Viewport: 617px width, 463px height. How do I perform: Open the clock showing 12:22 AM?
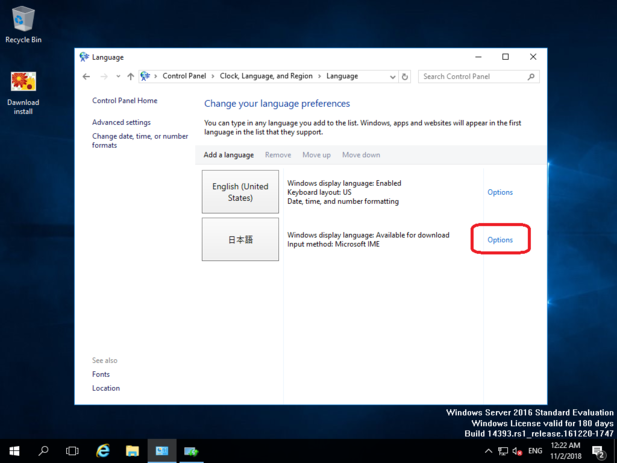pyautogui.click(x=565, y=451)
